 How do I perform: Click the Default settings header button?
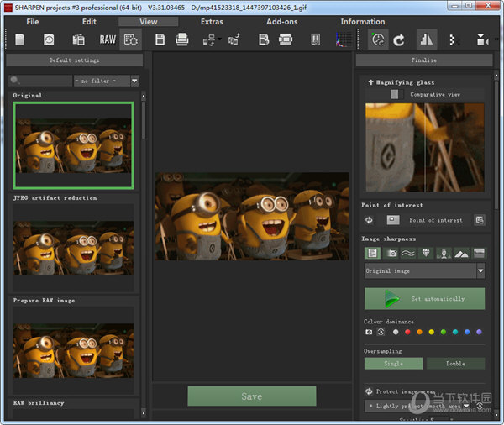click(74, 60)
